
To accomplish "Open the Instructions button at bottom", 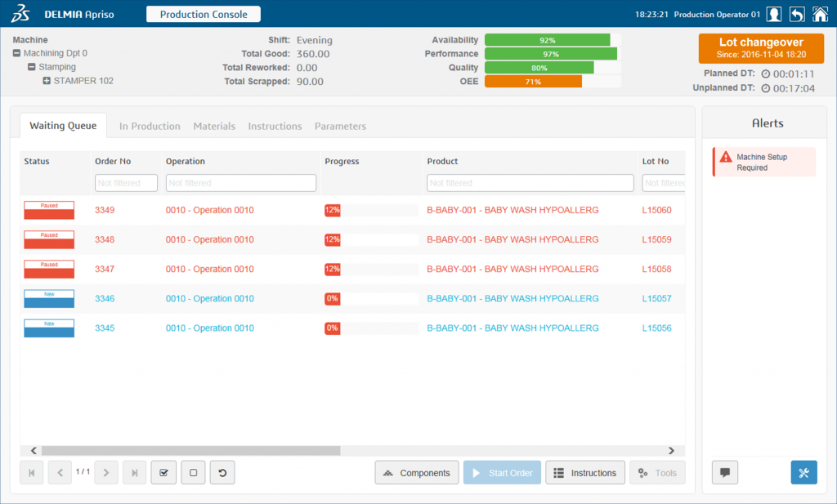I will tap(585, 473).
